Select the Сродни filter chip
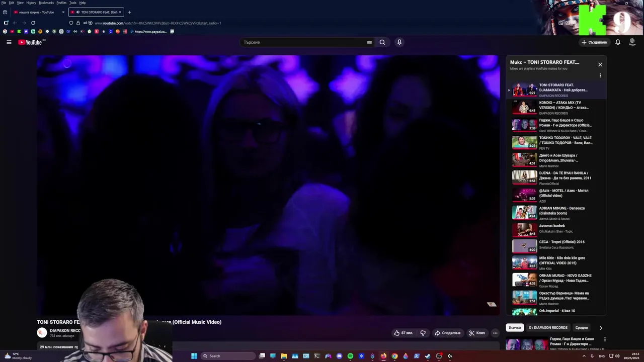This screenshot has height=362, width=644. (x=582, y=327)
